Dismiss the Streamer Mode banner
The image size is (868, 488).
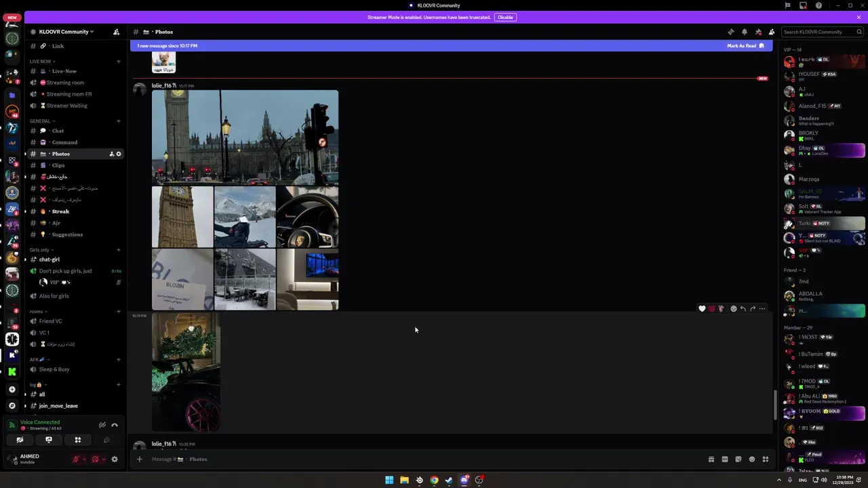click(859, 17)
